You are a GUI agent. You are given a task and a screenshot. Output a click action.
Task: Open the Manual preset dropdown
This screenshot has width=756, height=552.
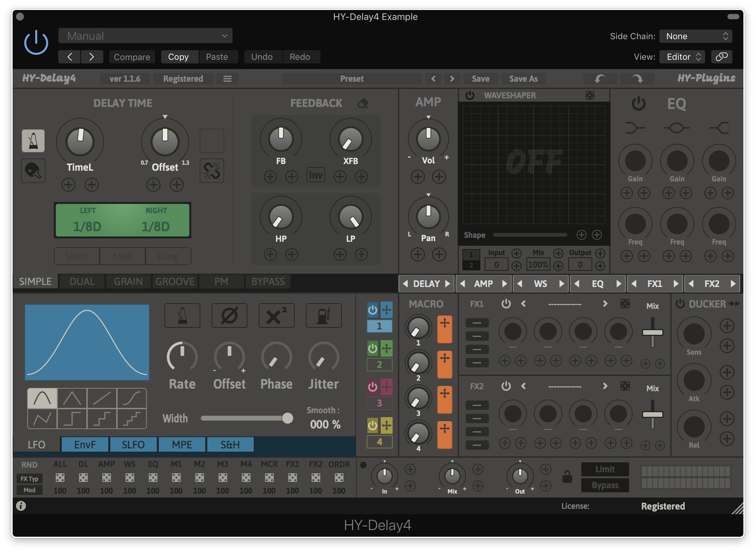[x=145, y=36]
